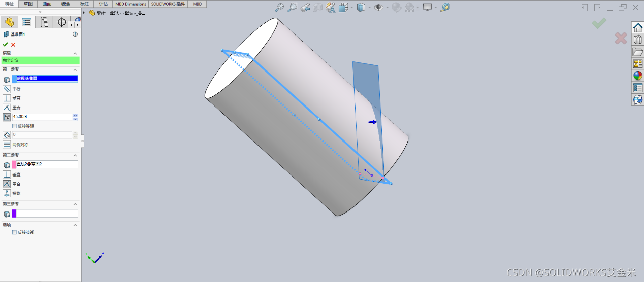Screen dimensions: 644x282
Task: Switch to the 评估 tab
Action: (103, 4)
